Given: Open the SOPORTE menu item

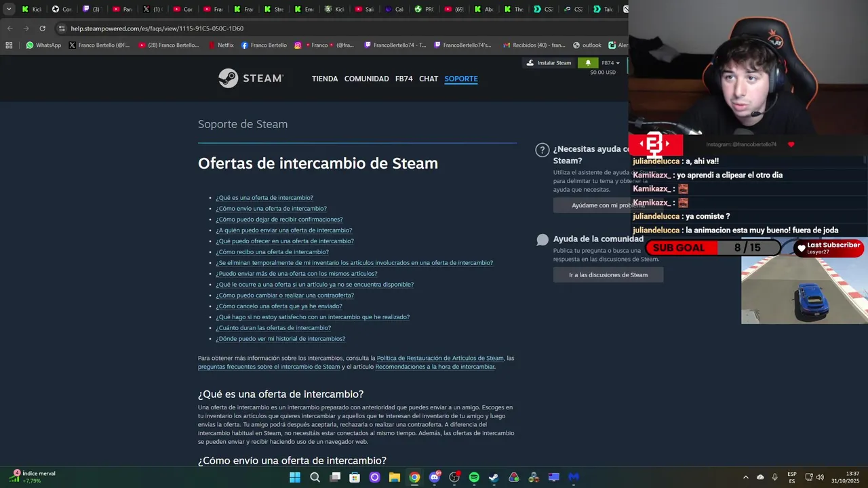Looking at the screenshot, I should click(461, 79).
